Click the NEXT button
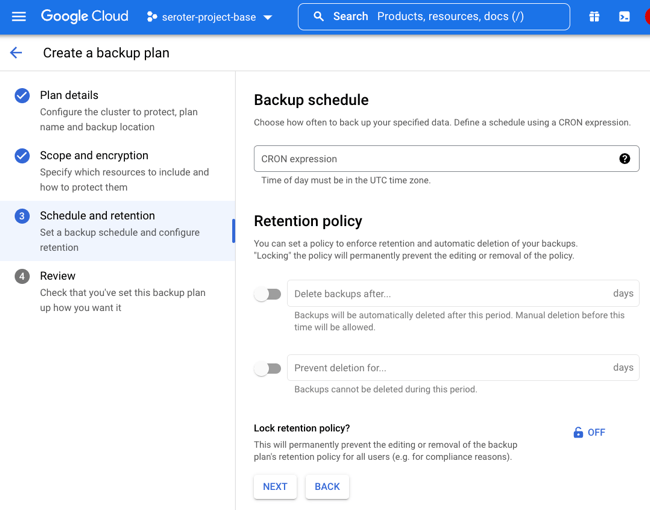650x510 pixels. click(x=275, y=487)
